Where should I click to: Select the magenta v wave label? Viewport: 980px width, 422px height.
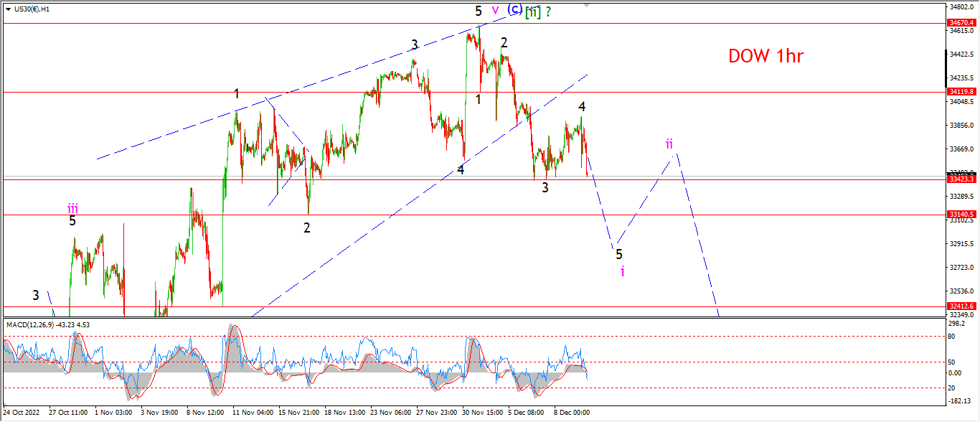(495, 10)
